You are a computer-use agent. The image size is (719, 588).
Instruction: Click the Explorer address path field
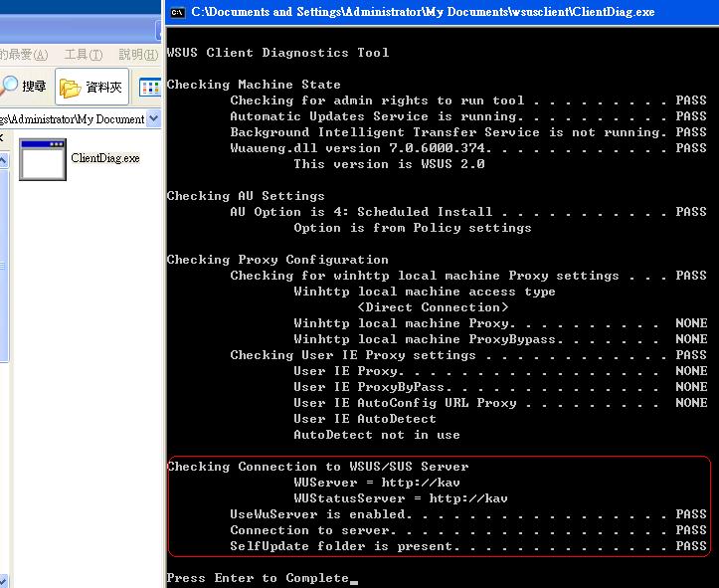73,119
